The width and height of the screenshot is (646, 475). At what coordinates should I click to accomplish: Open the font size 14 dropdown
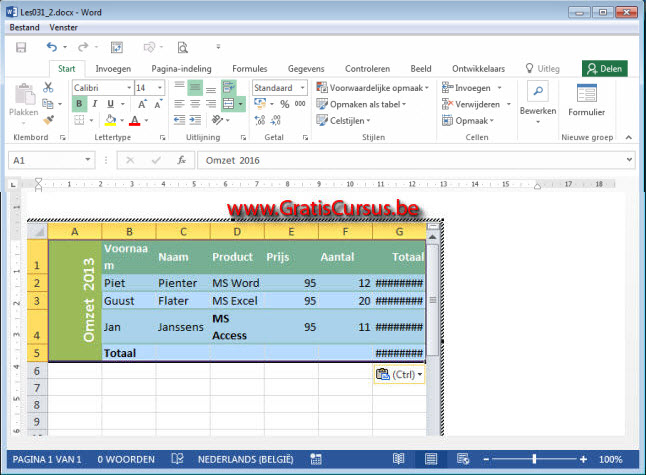tap(160, 88)
